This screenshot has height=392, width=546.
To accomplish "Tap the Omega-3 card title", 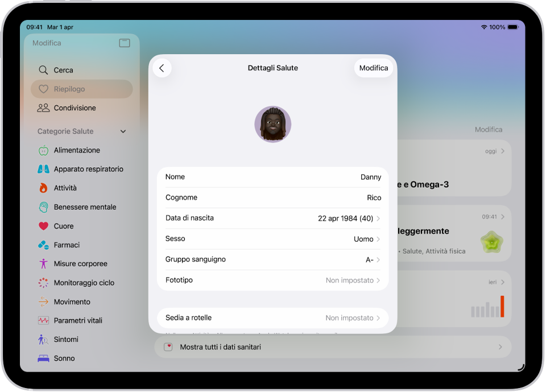I will click(423, 185).
